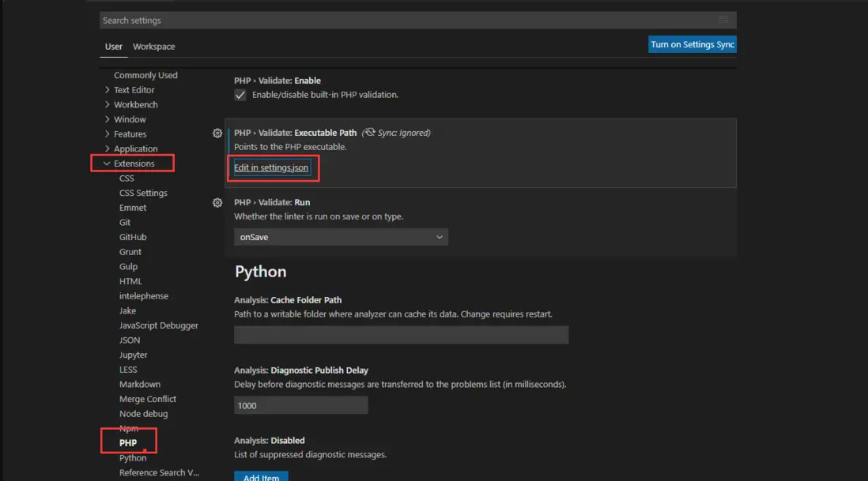Select Commonly Used in settings tree
Image resolution: width=868 pixels, height=481 pixels.
pyautogui.click(x=145, y=75)
